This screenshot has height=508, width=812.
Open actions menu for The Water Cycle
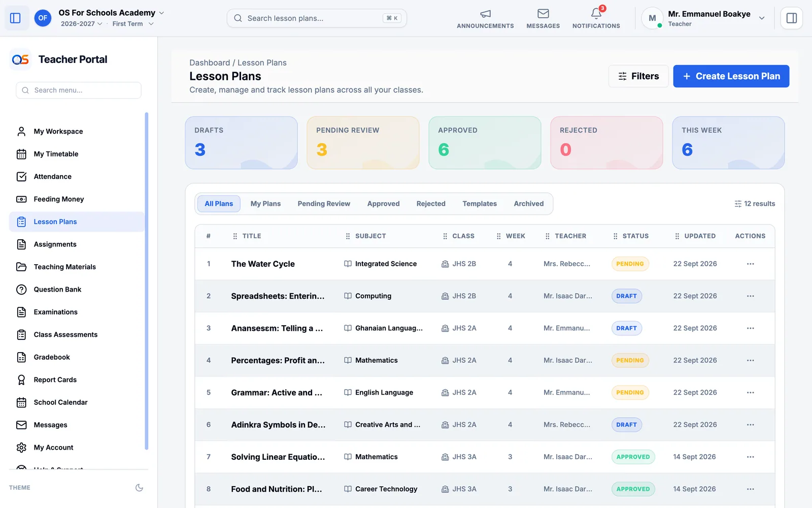click(x=750, y=264)
